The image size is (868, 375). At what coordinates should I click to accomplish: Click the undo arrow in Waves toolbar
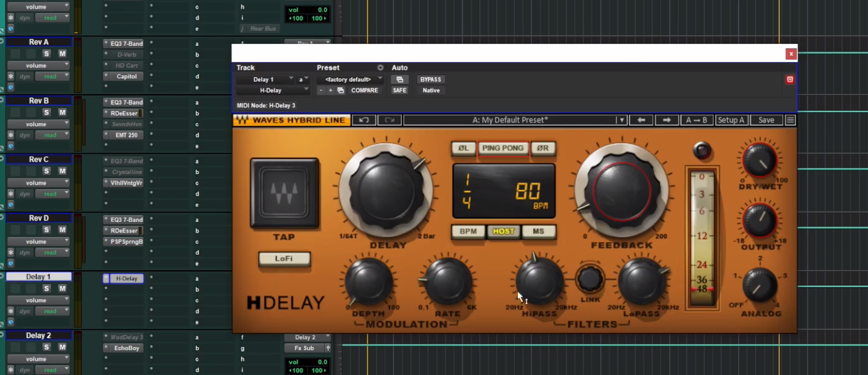[364, 120]
